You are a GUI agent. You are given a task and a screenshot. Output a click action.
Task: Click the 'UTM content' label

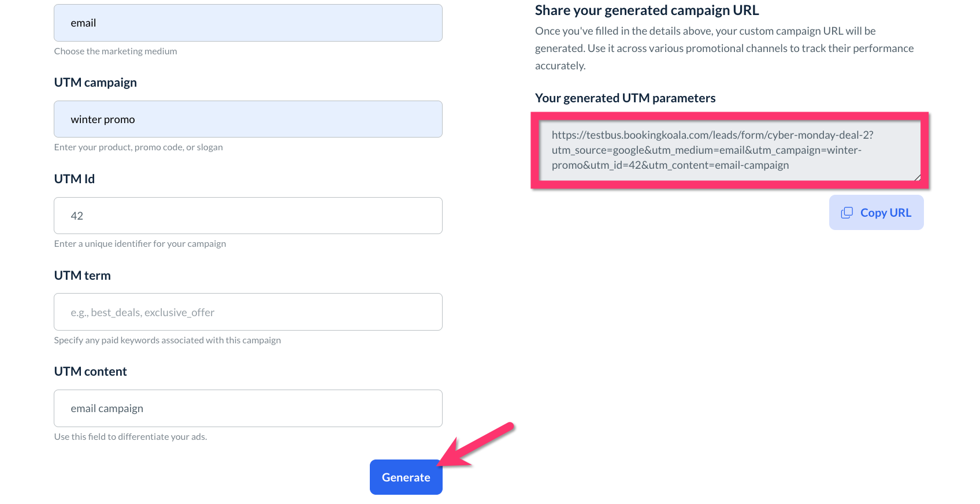(x=90, y=372)
